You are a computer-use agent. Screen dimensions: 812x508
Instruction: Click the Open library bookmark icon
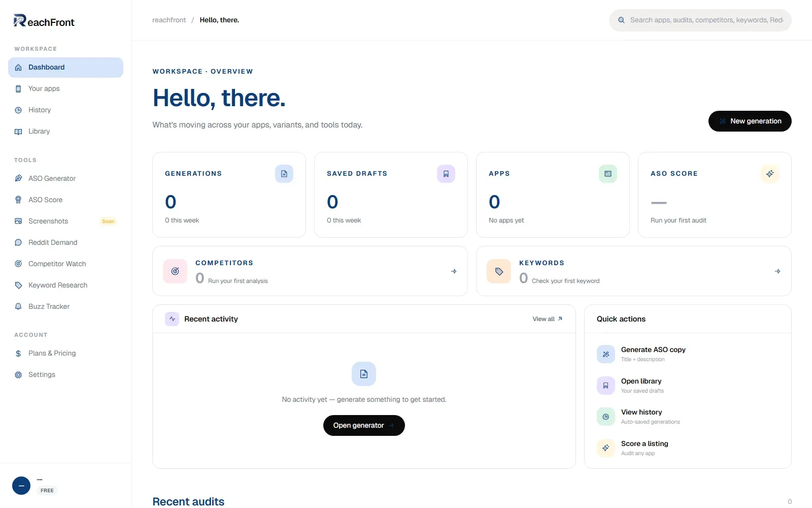pyautogui.click(x=606, y=386)
